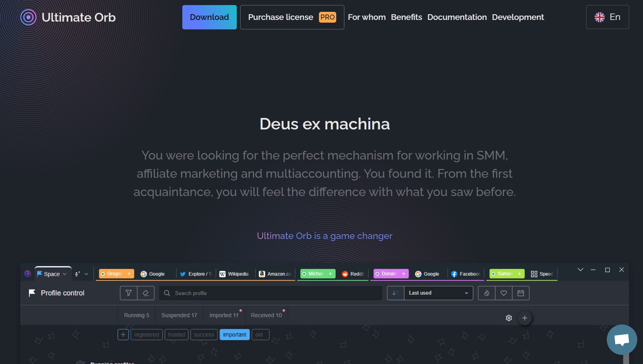This screenshot has width=643, height=364.
Task: Click the Purchase license PRO button
Action: 292,17
